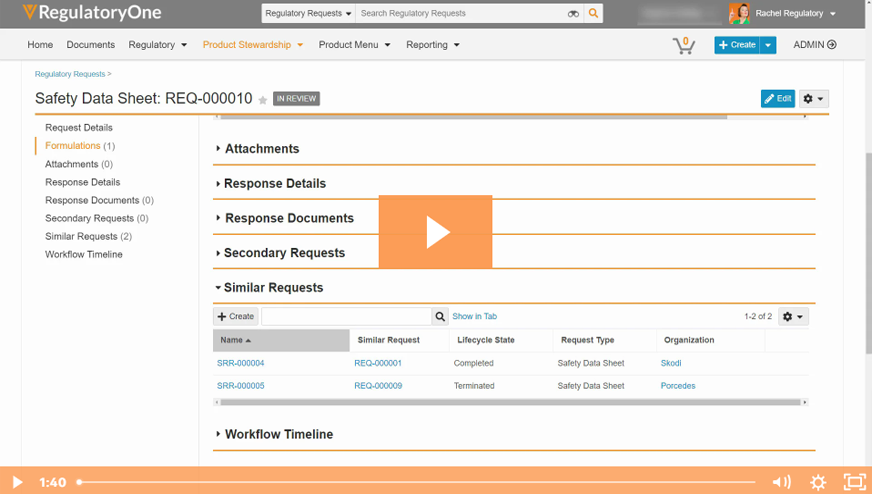Sort by the Request Type column header

[588, 340]
